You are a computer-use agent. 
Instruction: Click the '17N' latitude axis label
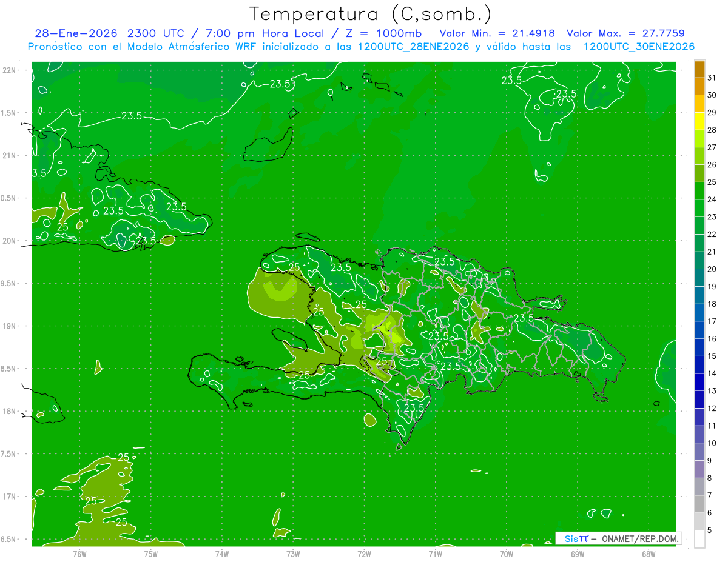pos(9,497)
